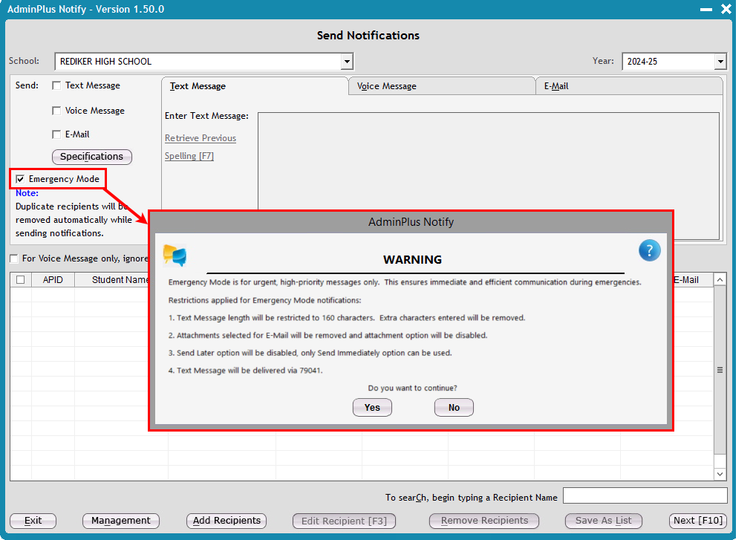This screenshot has width=756, height=540.
Task: Click the 2024-25 year value
Action: tap(642, 62)
